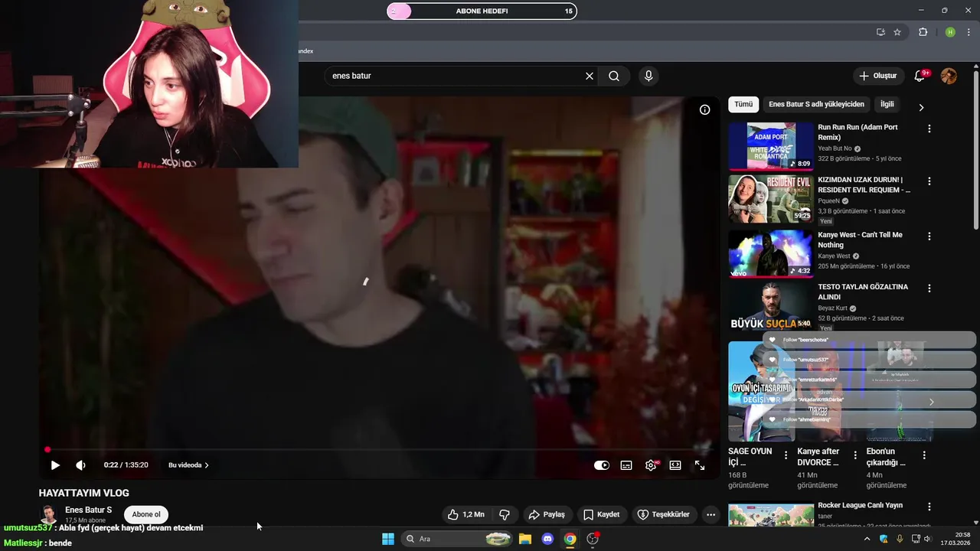This screenshot has height=551, width=980.
Task: Like the video with 1,2 Mn likes
Action: click(466, 514)
